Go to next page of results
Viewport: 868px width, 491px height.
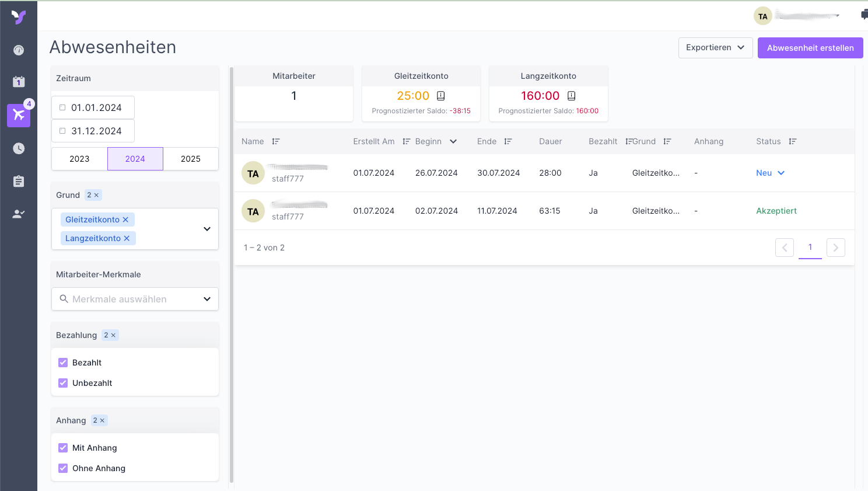click(x=835, y=248)
